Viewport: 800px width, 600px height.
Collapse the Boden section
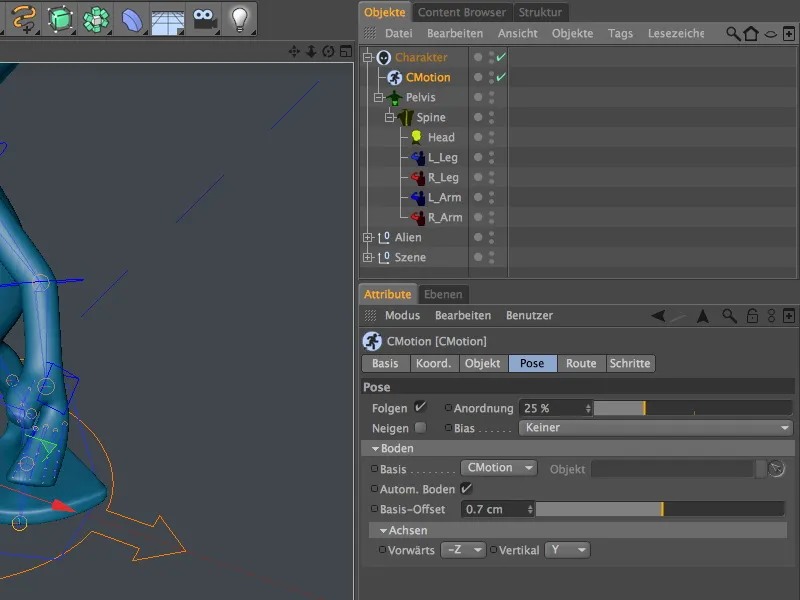tap(376, 448)
